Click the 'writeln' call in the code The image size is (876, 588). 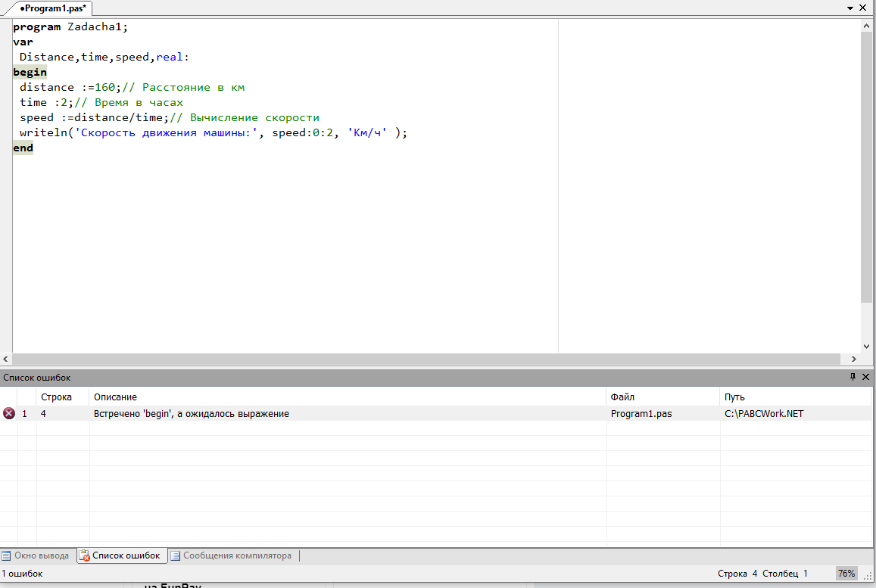pyautogui.click(x=44, y=132)
